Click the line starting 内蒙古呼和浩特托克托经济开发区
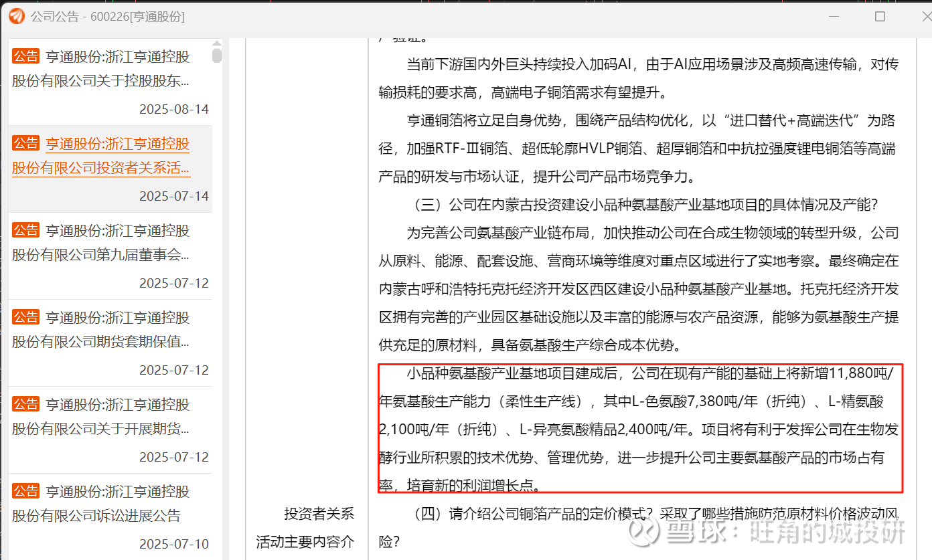 point(639,289)
